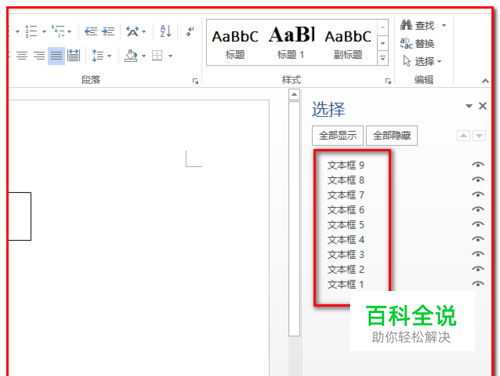Image resolution: width=500 pixels, height=376 pixels.
Task: Click 全部隐藏 hide all button
Action: [x=392, y=136]
